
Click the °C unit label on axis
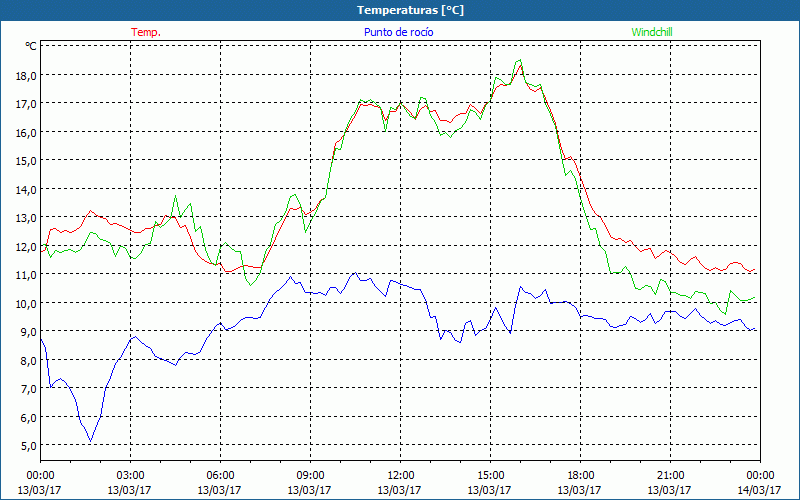pos(31,46)
